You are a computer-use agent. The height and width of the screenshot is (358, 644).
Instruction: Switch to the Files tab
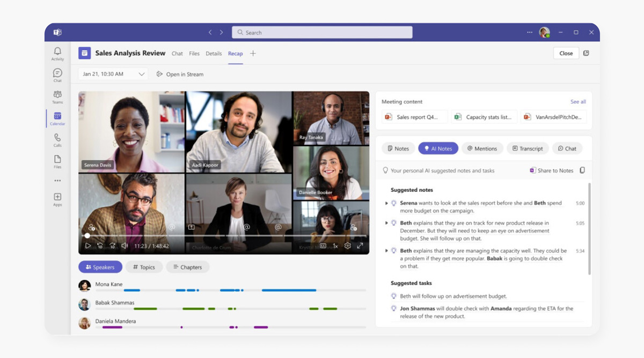(x=194, y=54)
